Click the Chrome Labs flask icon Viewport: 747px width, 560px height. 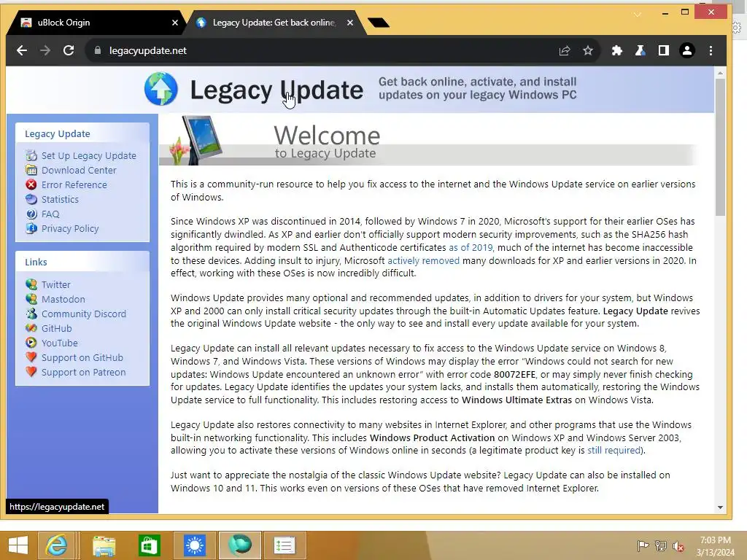(640, 50)
